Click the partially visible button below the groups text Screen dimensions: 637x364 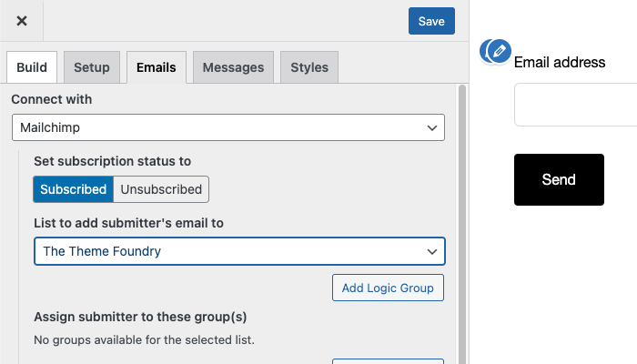(388, 361)
